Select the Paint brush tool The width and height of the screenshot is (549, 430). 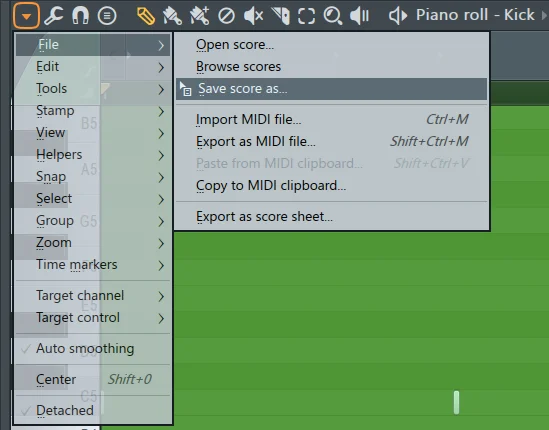172,16
